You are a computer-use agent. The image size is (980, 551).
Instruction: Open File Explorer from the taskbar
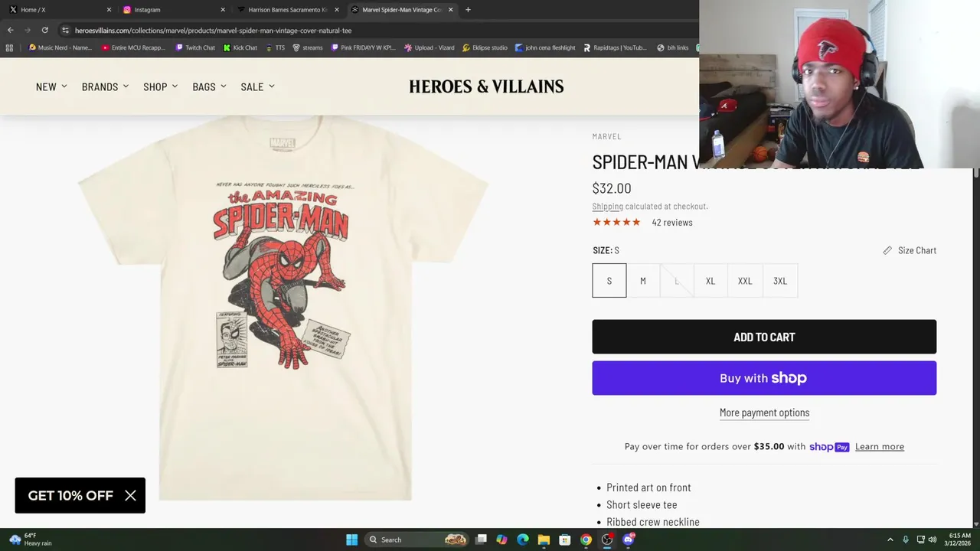point(544,540)
